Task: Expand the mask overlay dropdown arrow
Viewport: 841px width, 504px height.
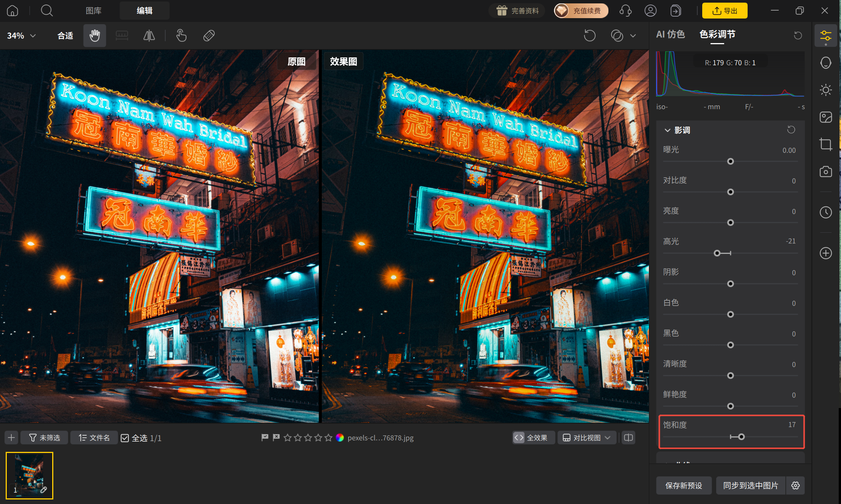Action: [633, 36]
